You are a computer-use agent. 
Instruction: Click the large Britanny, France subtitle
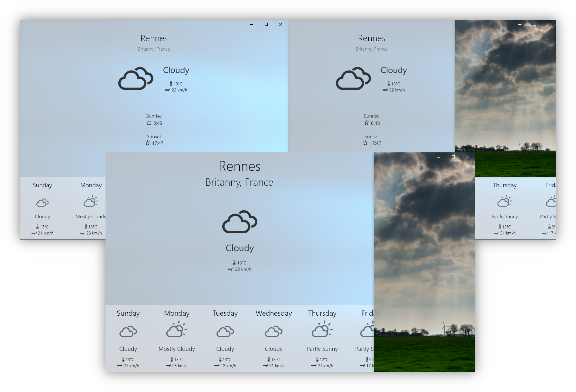coord(239,182)
